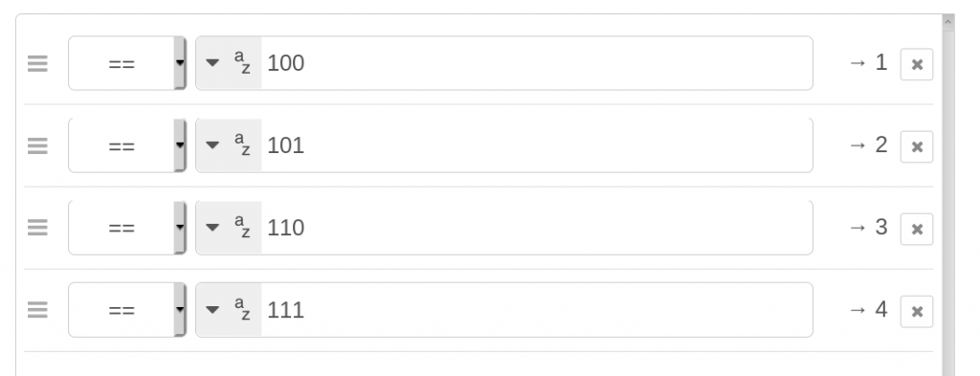Remove the rule for value 100
The height and width of the screenshot is (376, 980).
916,64
